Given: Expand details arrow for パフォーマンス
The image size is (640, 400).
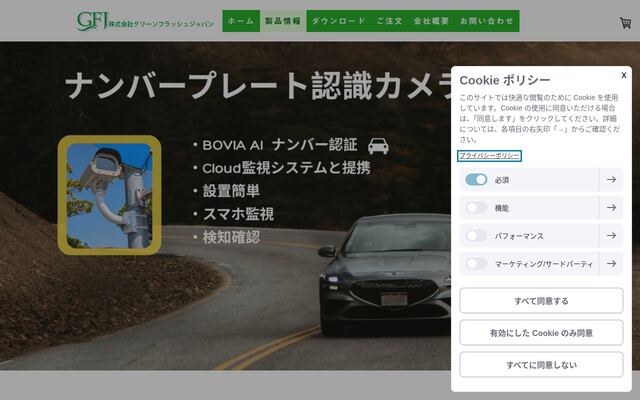Looking at the screenshot, I should (x=611, y=236).
